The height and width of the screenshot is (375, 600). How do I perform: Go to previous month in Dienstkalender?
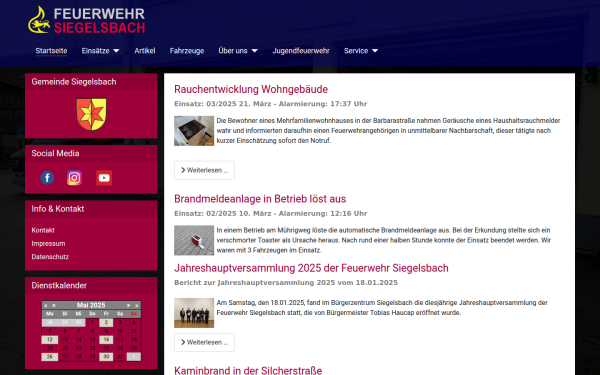54,305
